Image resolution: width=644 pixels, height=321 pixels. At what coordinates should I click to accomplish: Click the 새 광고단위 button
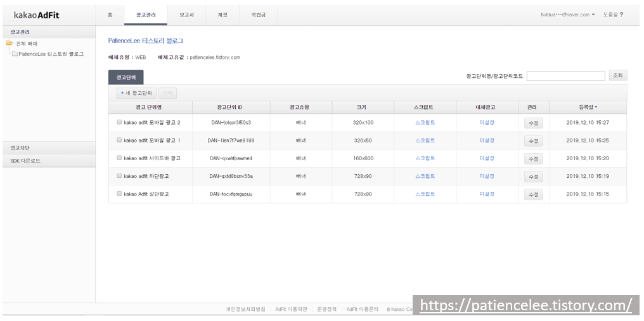136,93
